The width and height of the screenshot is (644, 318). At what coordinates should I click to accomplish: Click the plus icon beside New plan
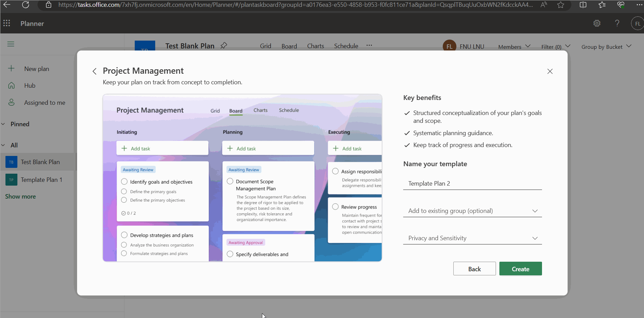(11, 68)
